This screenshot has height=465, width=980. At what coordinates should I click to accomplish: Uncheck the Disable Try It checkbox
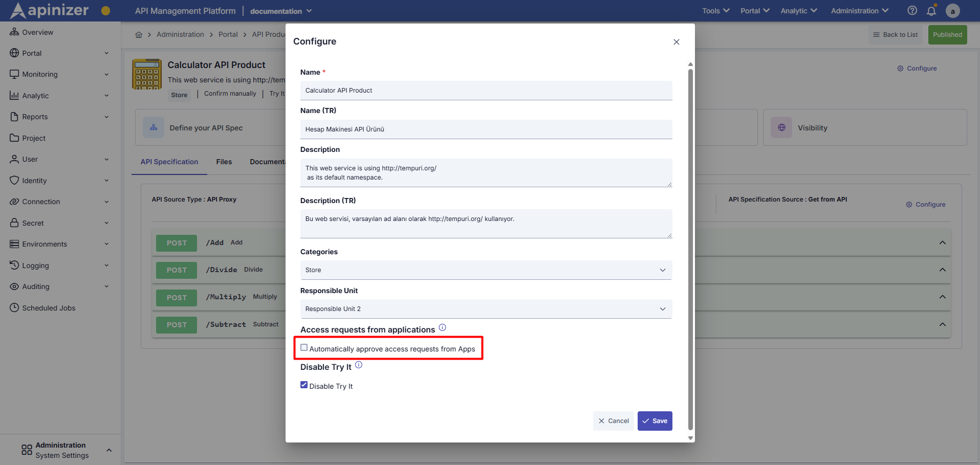point(304,385)
